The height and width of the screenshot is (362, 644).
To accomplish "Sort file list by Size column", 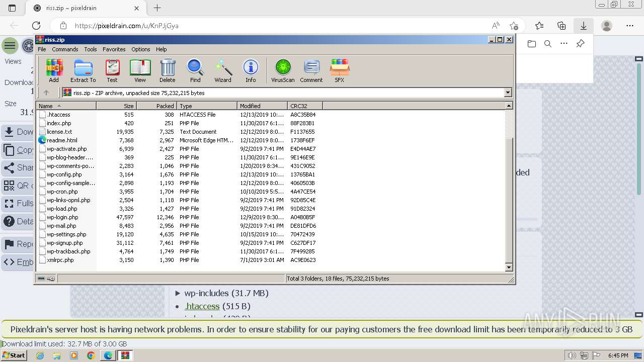I will 116,106.
